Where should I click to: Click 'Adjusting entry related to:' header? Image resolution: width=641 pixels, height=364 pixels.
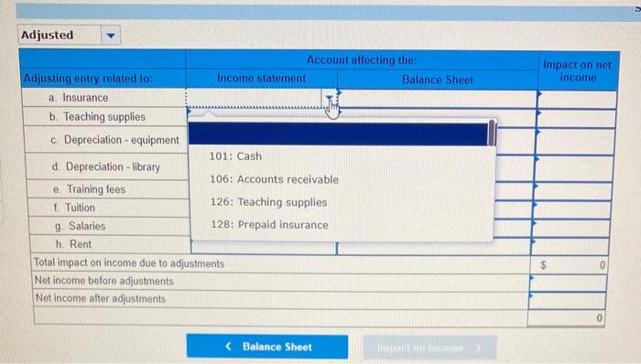(x=88, y=78)
